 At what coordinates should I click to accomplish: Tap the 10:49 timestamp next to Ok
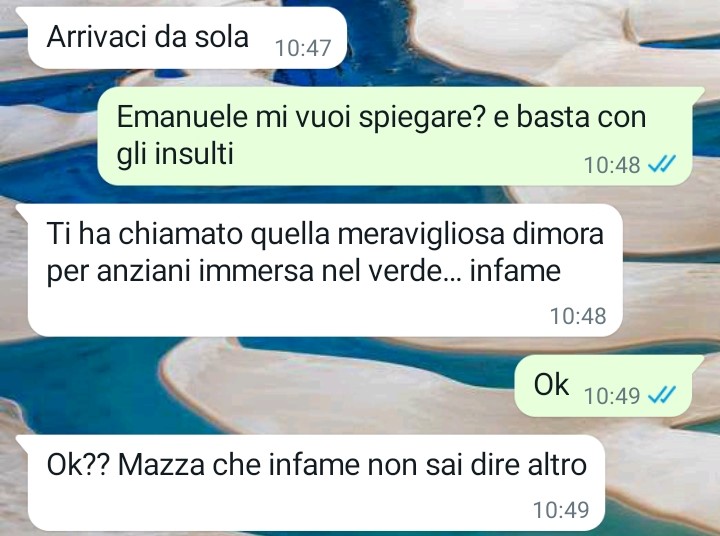[x=612, y=395]
